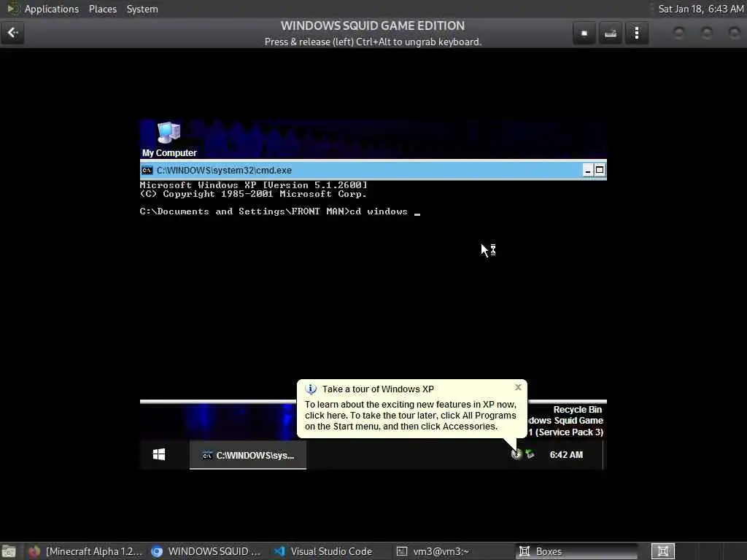
Task: Click the cmd.exe title bar icon
Action: pyautogui.click(x=147, y=171)
